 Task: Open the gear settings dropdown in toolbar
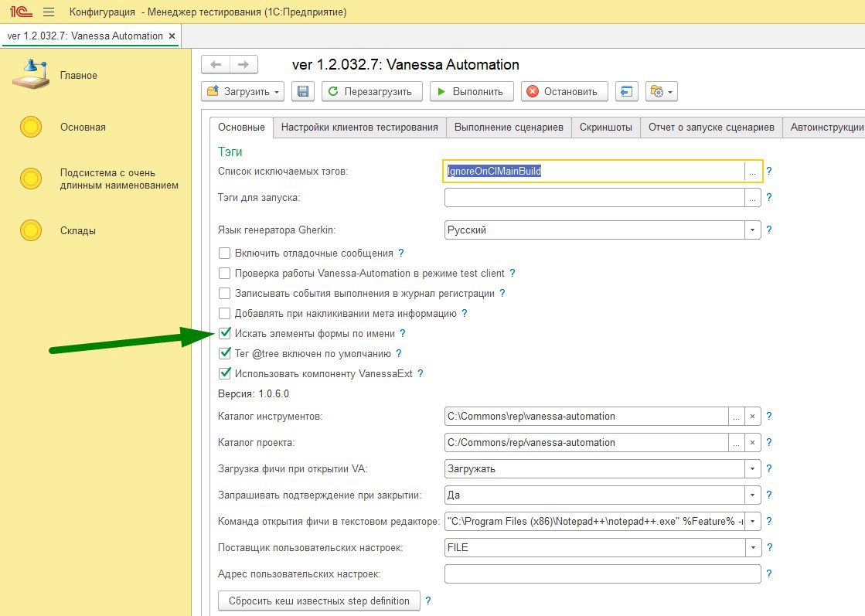(662, 91)
